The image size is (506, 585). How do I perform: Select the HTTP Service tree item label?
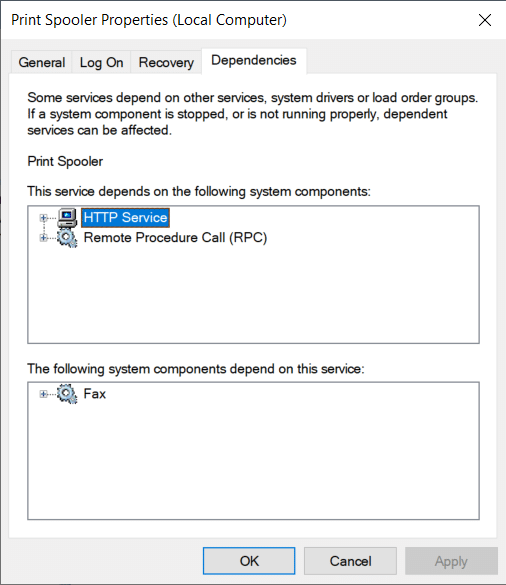click(125, 218)
